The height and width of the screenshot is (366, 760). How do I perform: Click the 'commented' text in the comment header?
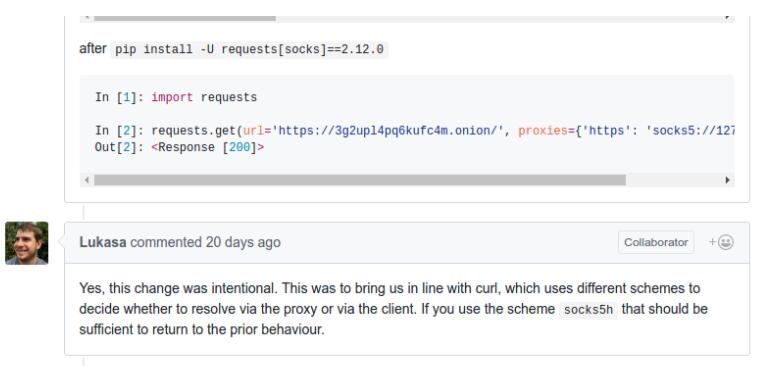coord(166,242)
